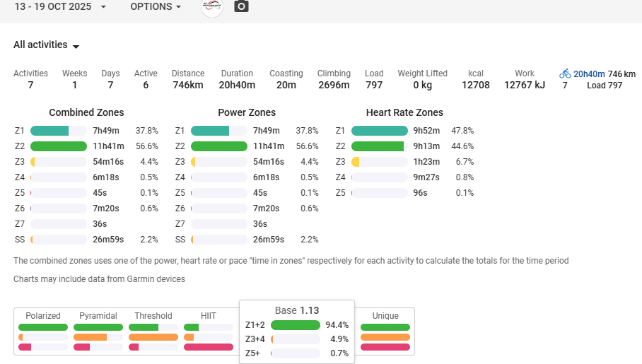This screenshot has width=642, height=364.
Task: Expand the OPTIONS menu
Action: tap(156, 6)
